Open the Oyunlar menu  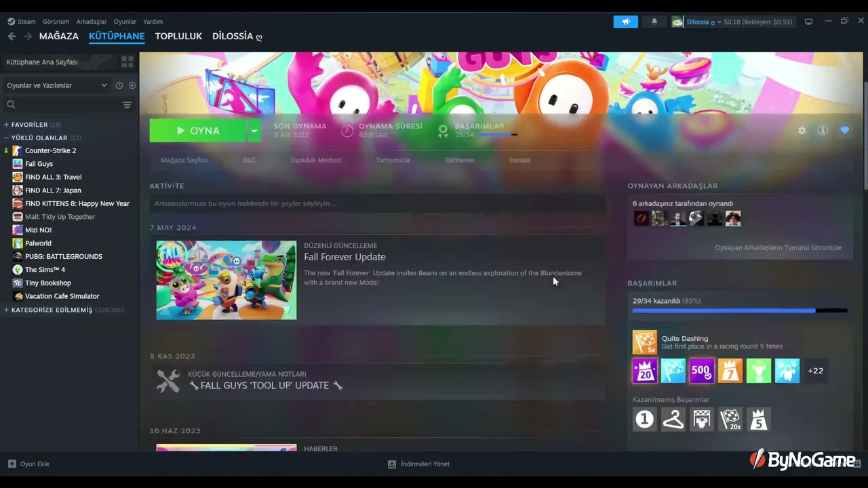pyautogui.click(x=125, y=22)
